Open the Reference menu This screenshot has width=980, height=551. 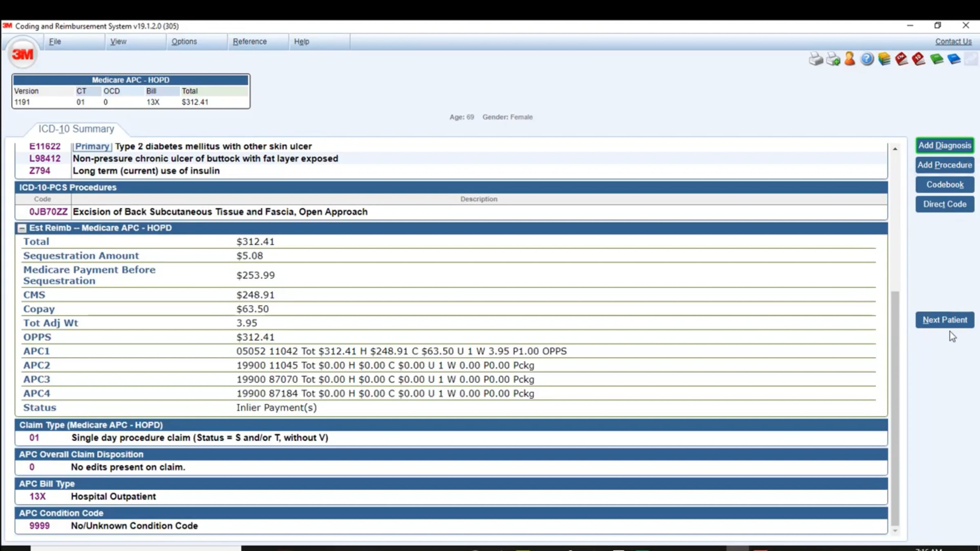tap(249, 42)
